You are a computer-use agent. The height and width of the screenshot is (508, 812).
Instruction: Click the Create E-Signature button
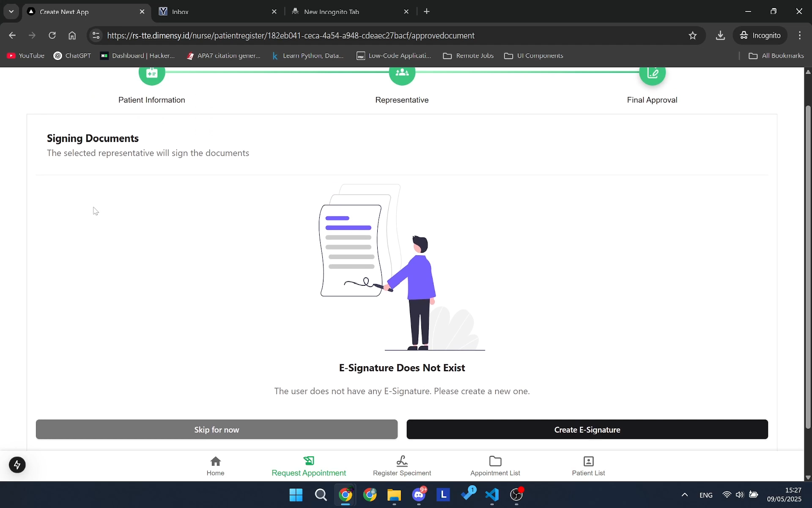587,429
